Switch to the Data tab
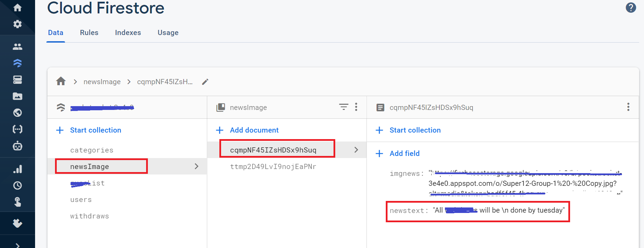The image size is (644, 248). pos(56,33)
